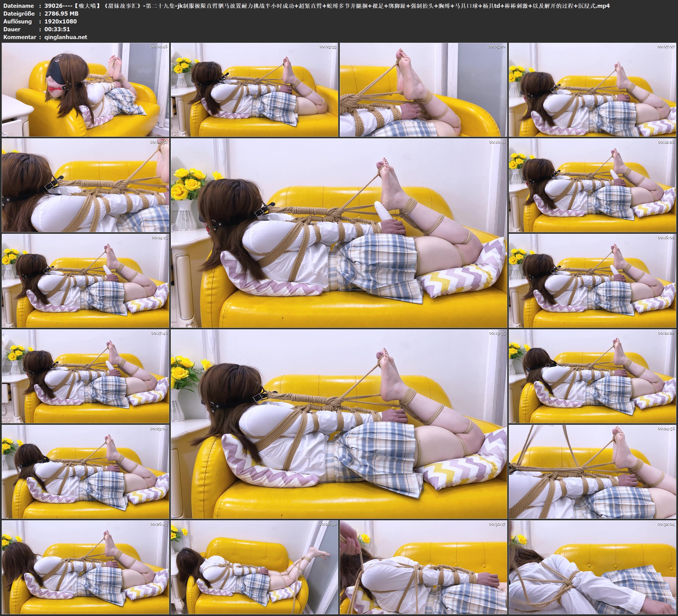Select the thumbnail timestamped 00:24:56

[x=592, y=472]
